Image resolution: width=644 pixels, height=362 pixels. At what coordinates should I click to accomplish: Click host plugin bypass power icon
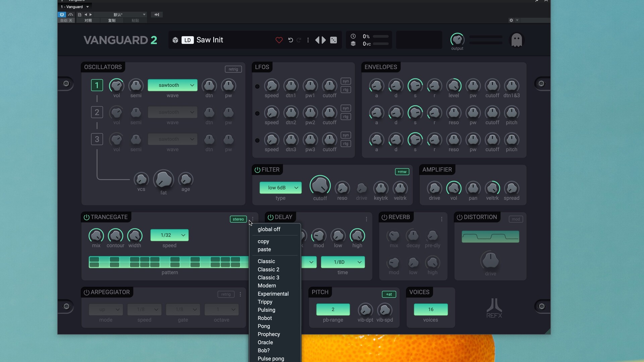point(62,14)
